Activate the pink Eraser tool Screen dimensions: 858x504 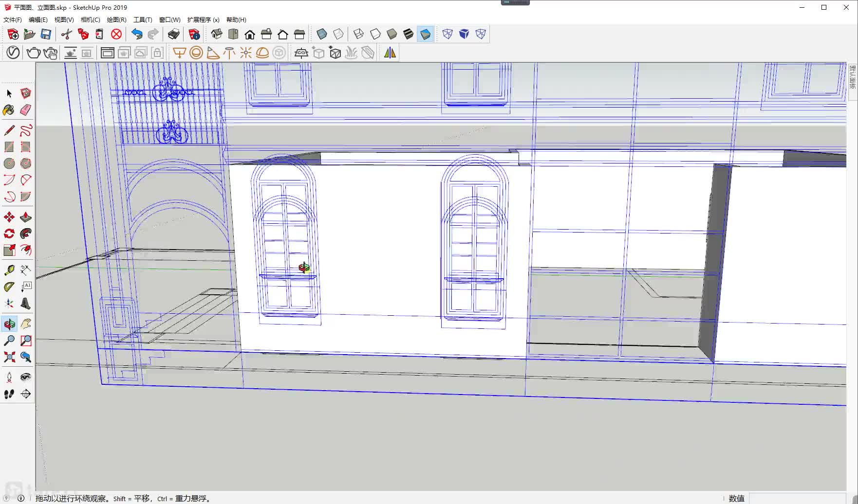click(26, 110)
